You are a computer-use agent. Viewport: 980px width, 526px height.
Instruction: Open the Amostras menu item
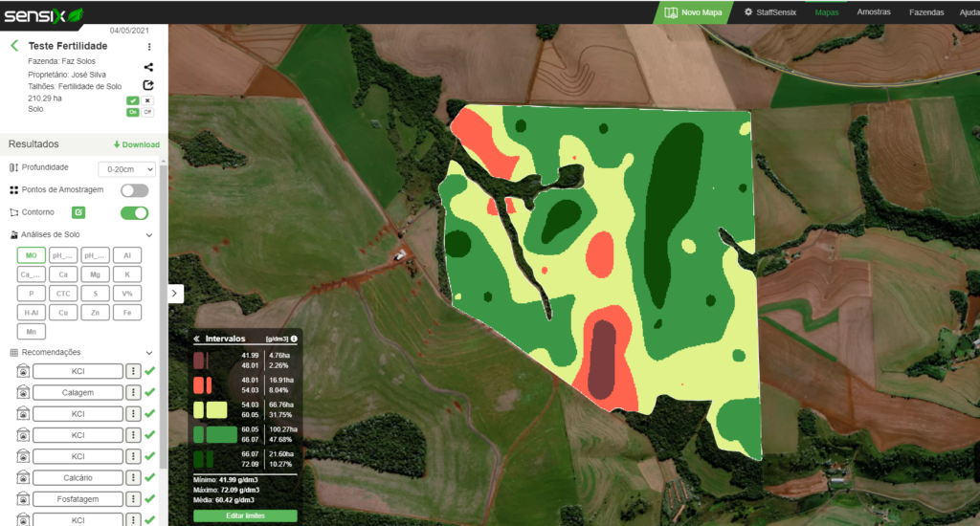point(874,12)
